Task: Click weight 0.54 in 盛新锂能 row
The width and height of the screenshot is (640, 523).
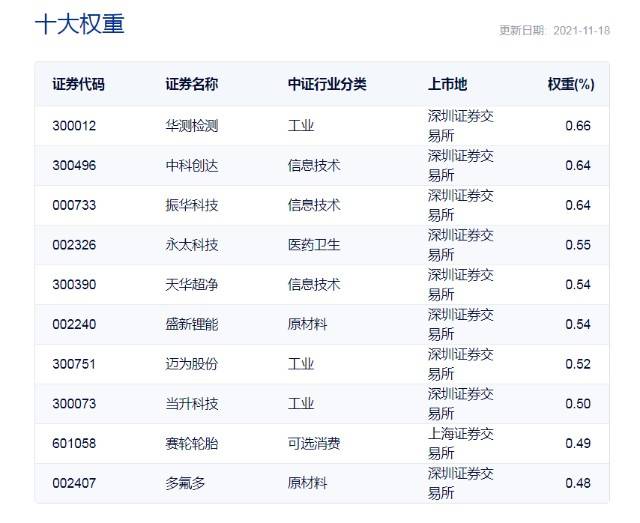Action: (x=578, y=324)
